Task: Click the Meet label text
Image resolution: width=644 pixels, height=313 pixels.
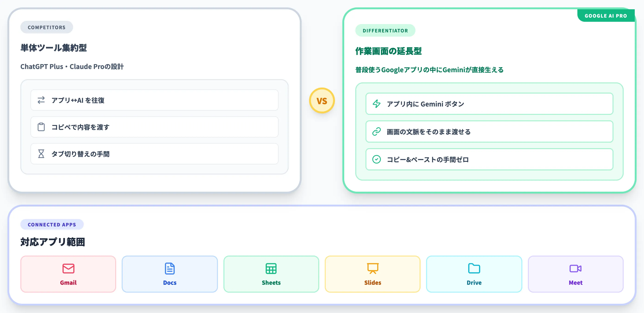Action: click(576, 283)
